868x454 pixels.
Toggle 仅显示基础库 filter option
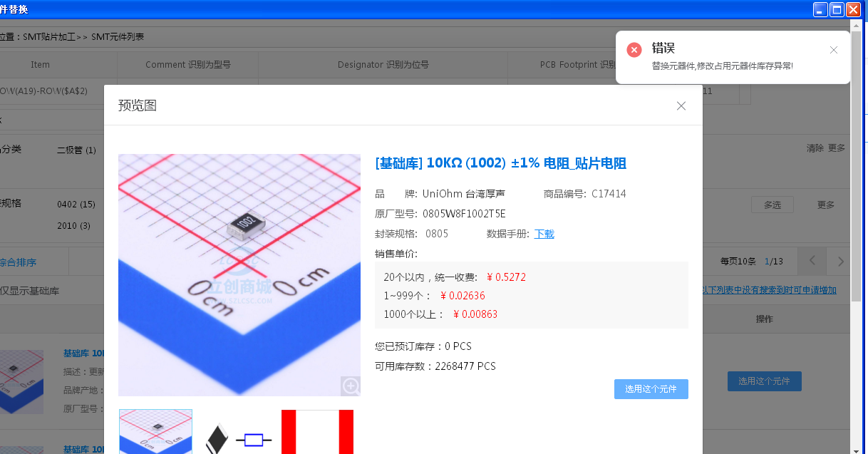(x=30, y=291)
